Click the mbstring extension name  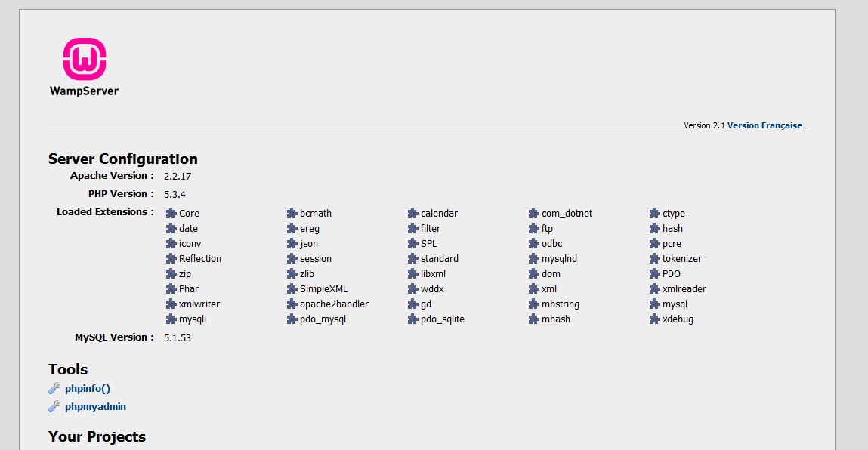pyautogui.click(x=561, y=304)
